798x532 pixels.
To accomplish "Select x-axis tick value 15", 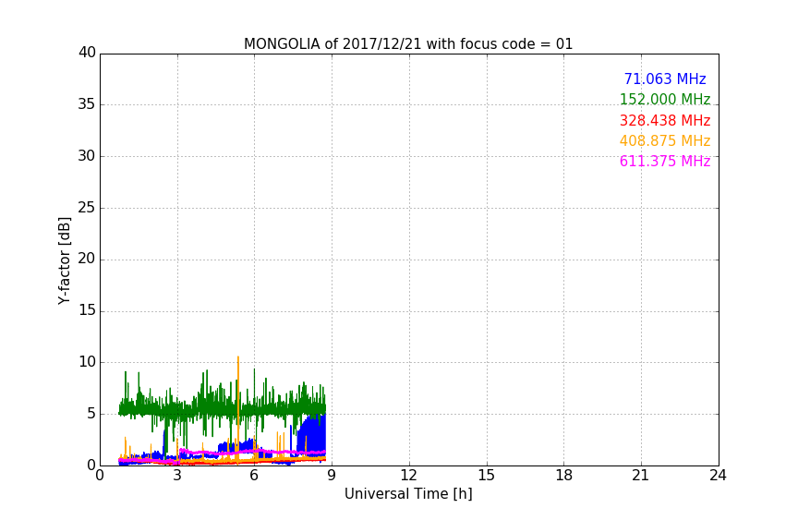I will (486, 476).
